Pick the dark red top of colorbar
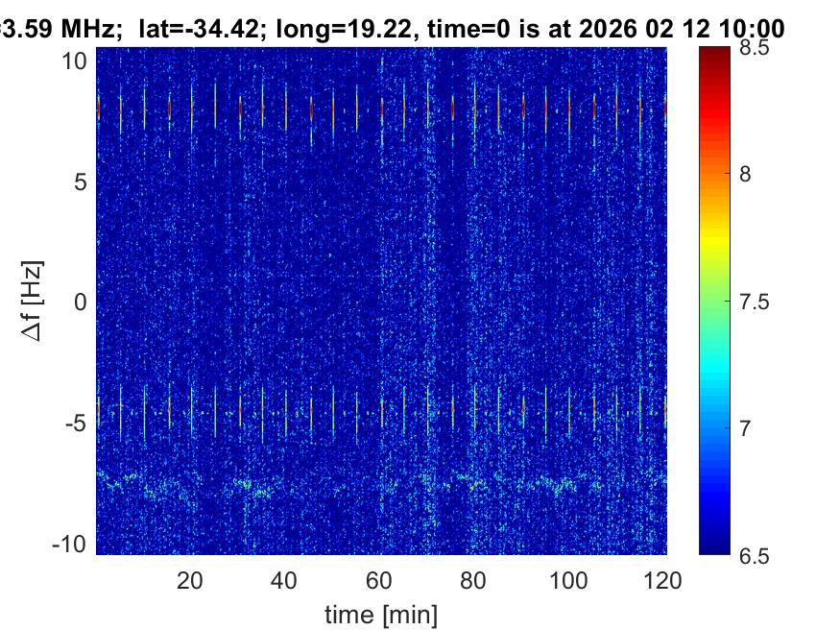Image resolution: width=840 pixels, height=630 pixels. 713,56
